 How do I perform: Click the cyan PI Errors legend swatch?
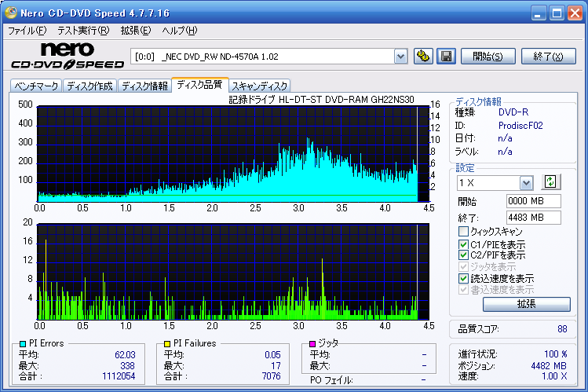[23, 343]
